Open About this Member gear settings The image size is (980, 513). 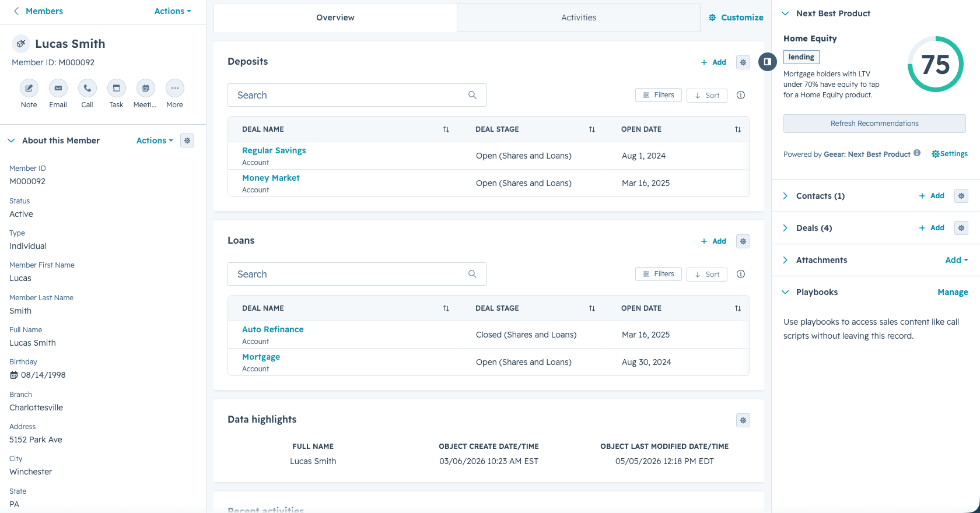[187, 140]
